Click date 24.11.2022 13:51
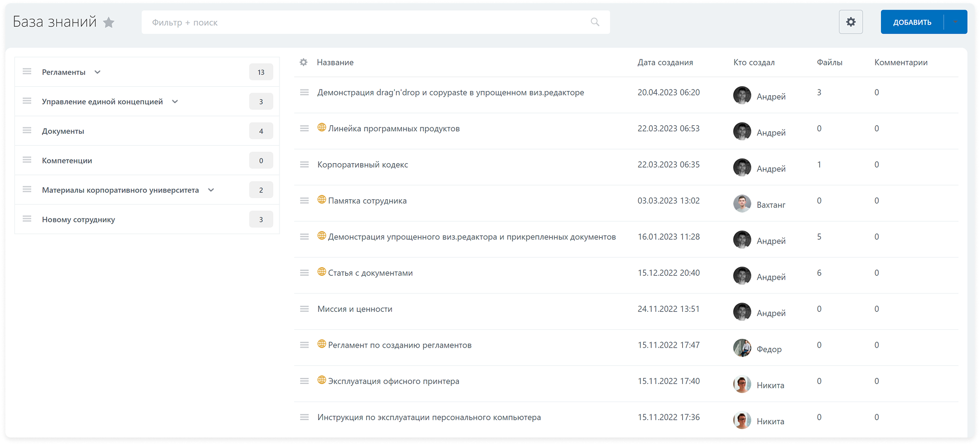The height and width of the screenshot is (445, 980). point(668,309)
